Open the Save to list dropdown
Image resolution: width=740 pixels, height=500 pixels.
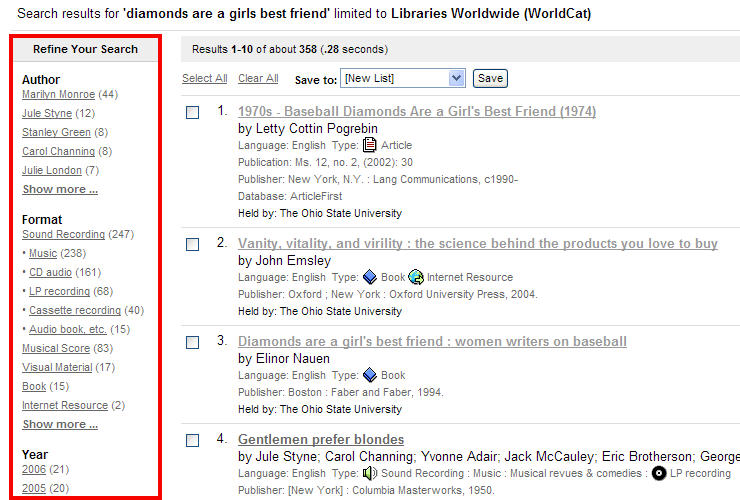[x=403, y=78]
